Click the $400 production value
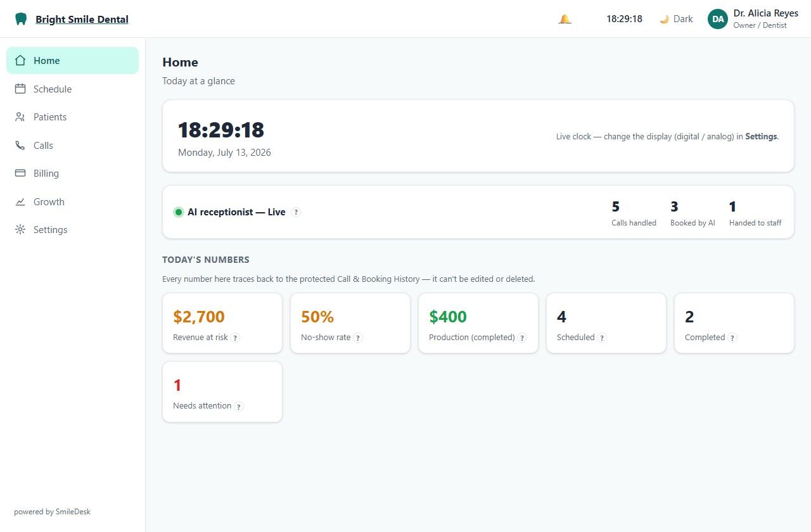 pos(448,317)
